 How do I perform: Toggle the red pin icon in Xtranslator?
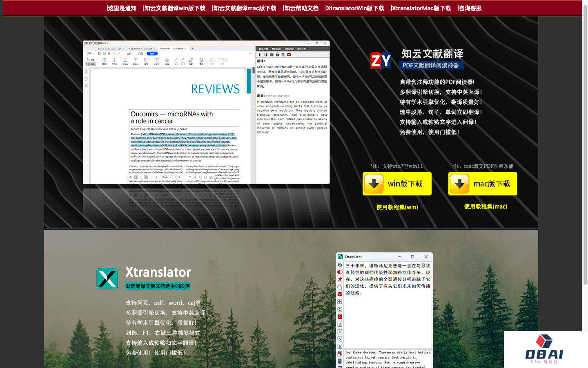pyautogui.click(x=340, y=279)
